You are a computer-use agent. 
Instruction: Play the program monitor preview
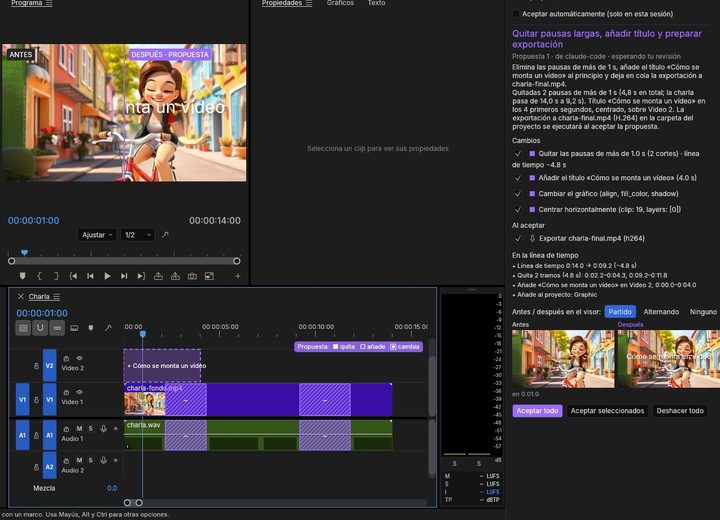[107, 276]
